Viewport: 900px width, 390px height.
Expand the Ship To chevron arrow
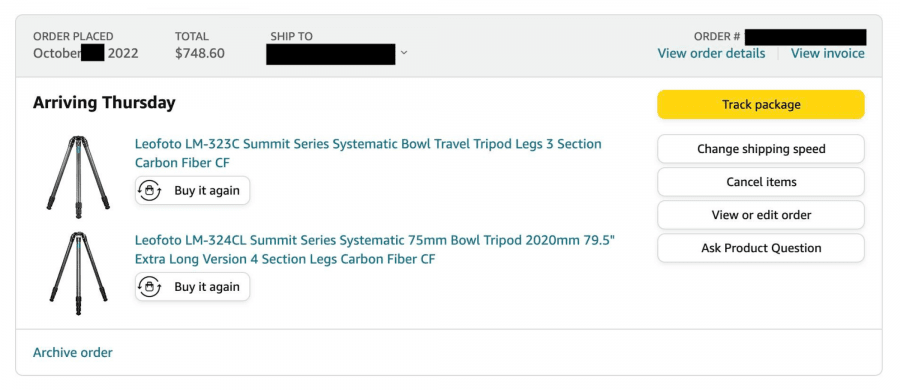(x=404, y=53)
